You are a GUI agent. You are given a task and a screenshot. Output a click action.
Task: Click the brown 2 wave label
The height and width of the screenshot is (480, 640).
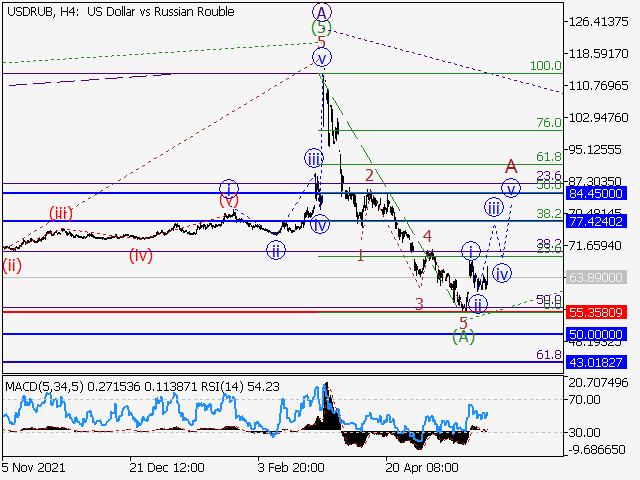(369, 176)
